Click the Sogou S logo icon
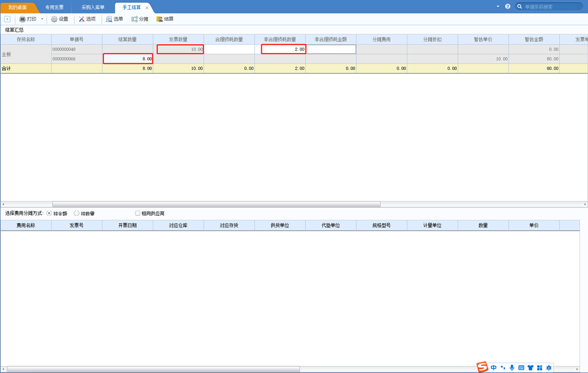The width and height of the screenshot is (588, 373). pos(482,367)
